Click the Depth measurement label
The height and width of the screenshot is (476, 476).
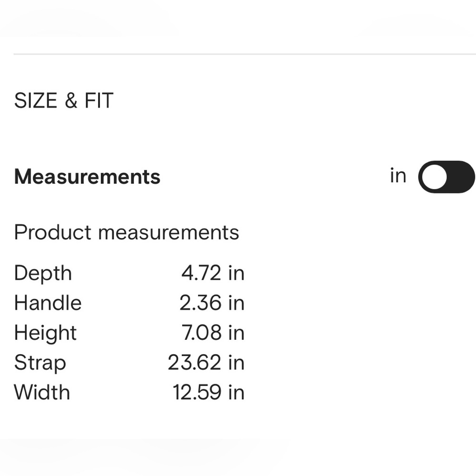(43, 273)
